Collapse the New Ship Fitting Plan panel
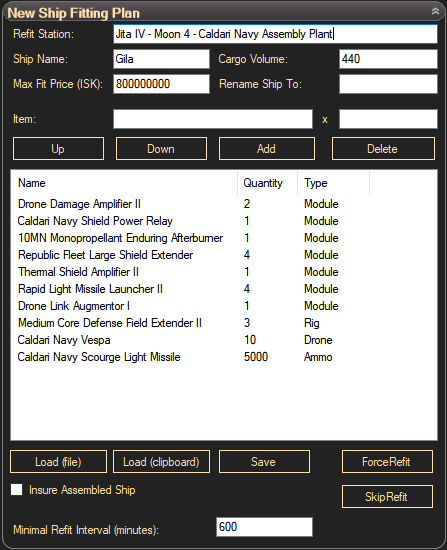The width and height of the screenshot is (447, 550). [435, 11]
